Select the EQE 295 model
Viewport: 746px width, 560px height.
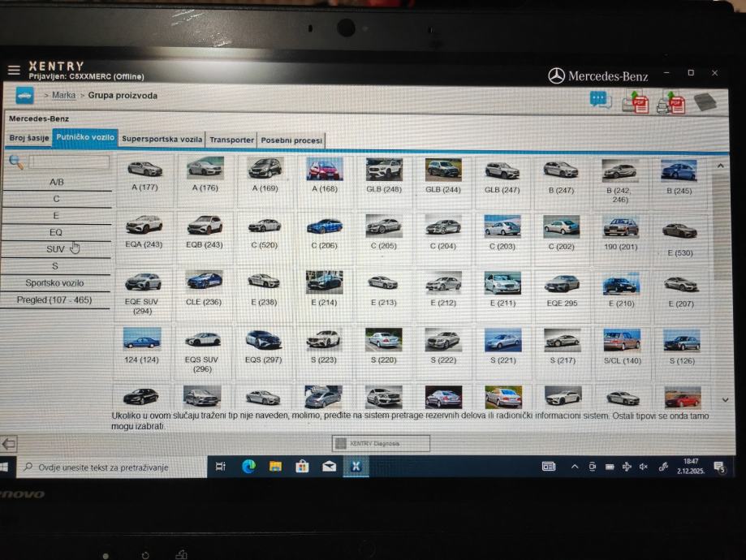click(x=562, y=291)
